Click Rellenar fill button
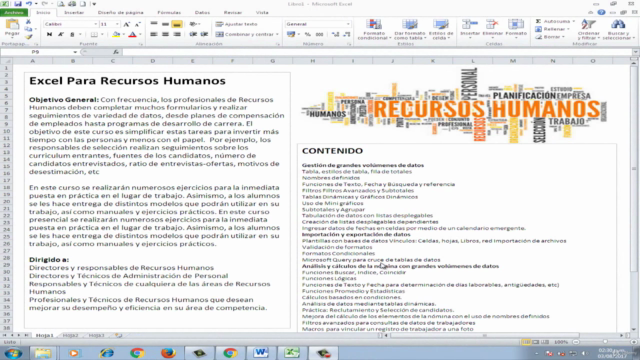 [552, 29]
